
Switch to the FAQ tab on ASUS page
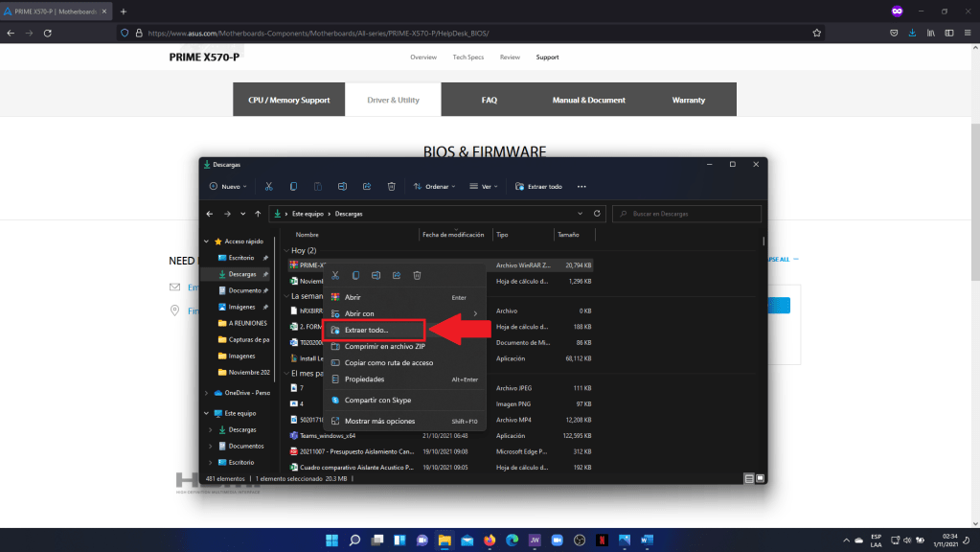[489, 100]
